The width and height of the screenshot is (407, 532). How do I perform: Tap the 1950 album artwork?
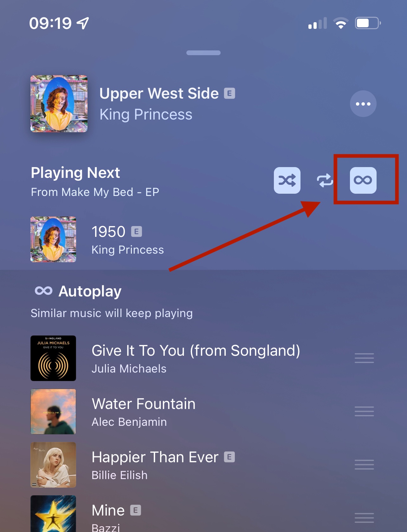click(53, 239)
